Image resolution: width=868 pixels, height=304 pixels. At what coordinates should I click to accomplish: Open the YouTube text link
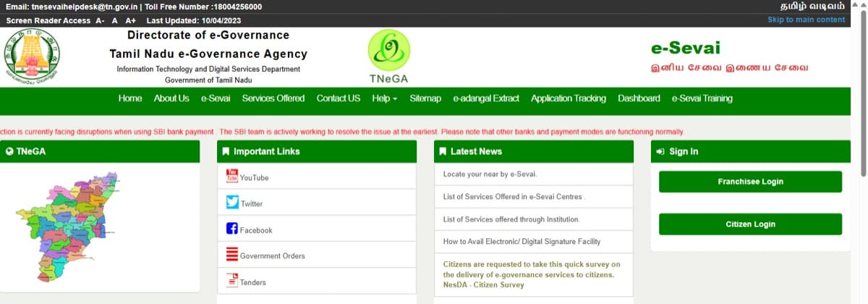point(254,178)
